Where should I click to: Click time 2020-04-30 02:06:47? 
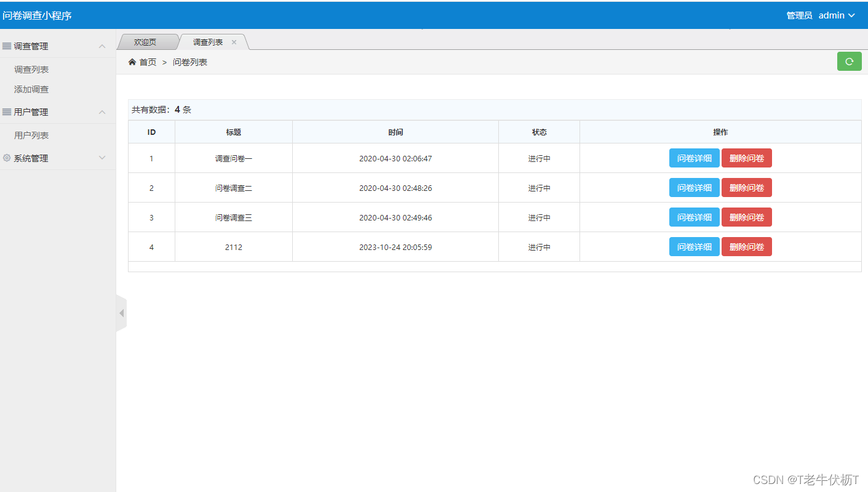396,159
